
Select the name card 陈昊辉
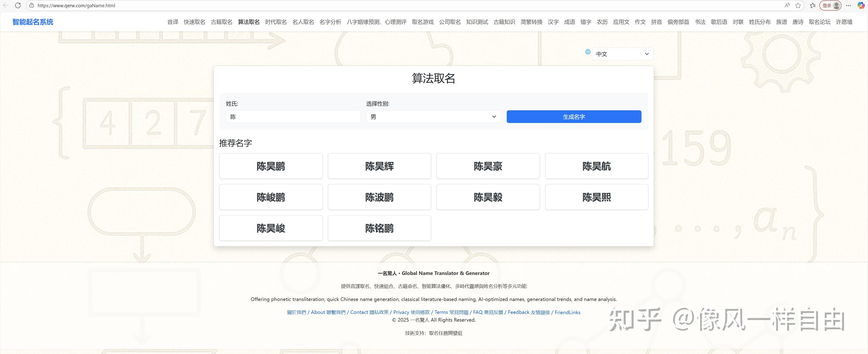click(379, 166)
